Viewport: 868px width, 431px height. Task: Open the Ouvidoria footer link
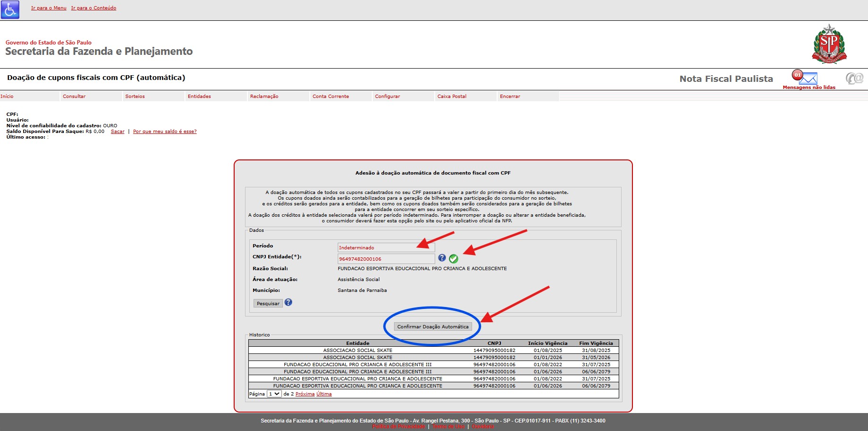point(482,427)
